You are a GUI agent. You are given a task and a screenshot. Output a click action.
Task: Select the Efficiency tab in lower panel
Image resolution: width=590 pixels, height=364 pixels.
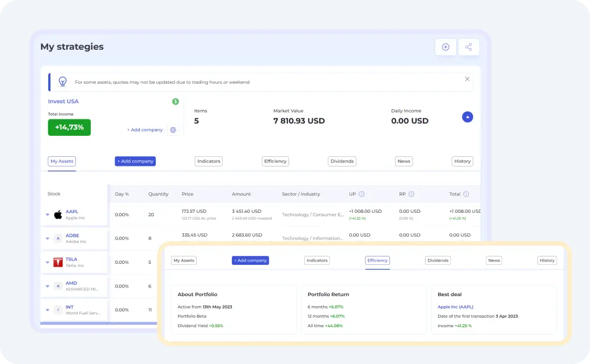[377, 260]
